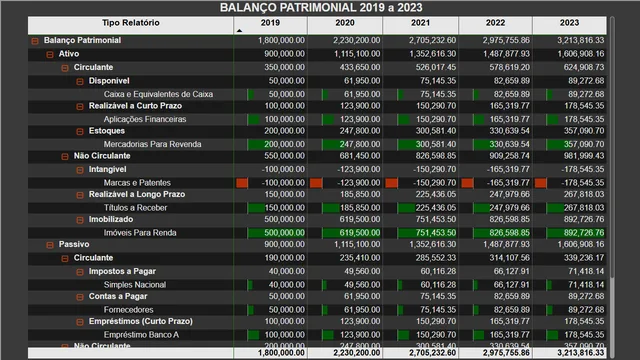
Task: Select the Aplicações Financeiras row
Action: point(317,119)
